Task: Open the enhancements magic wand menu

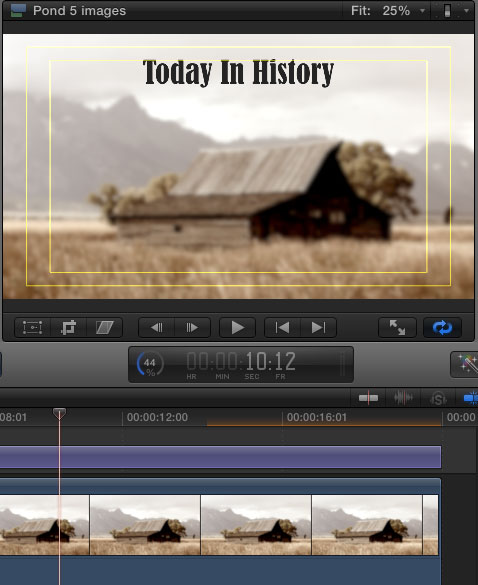Action: (x=466, y=364)
